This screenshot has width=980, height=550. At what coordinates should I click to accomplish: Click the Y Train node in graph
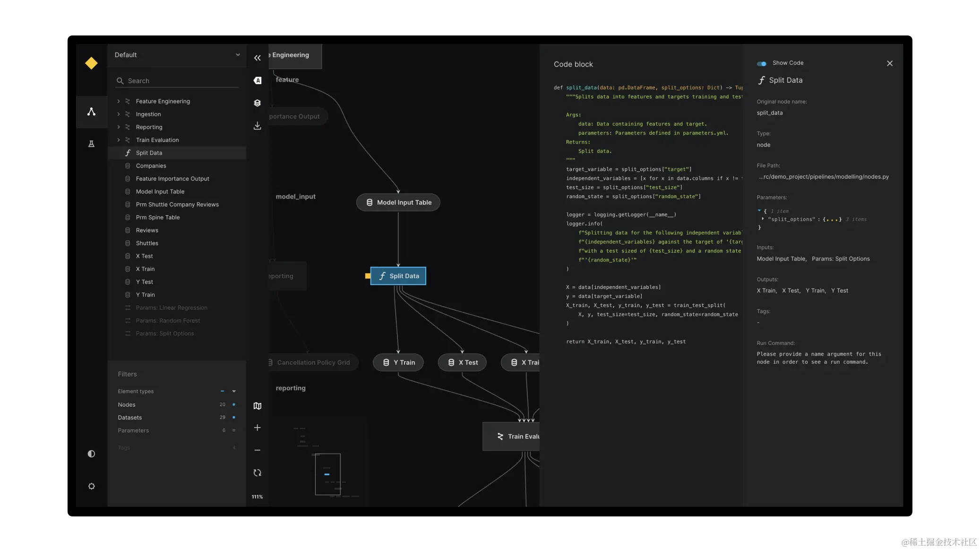[x=398, y=363]
